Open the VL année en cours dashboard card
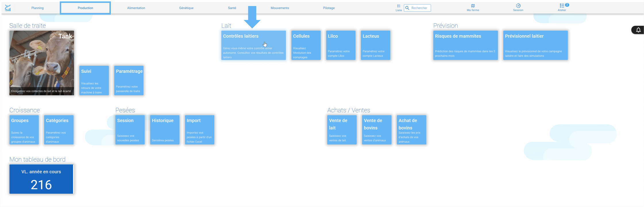This screenshot has width=644, height=207. click(x=42, y=179)
